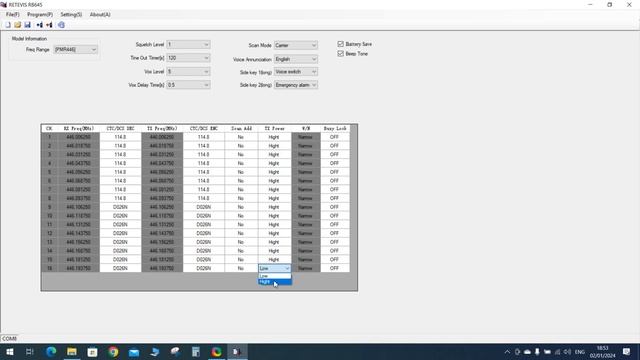Open the Vox Delay Time dropdown

coord(188,85)
